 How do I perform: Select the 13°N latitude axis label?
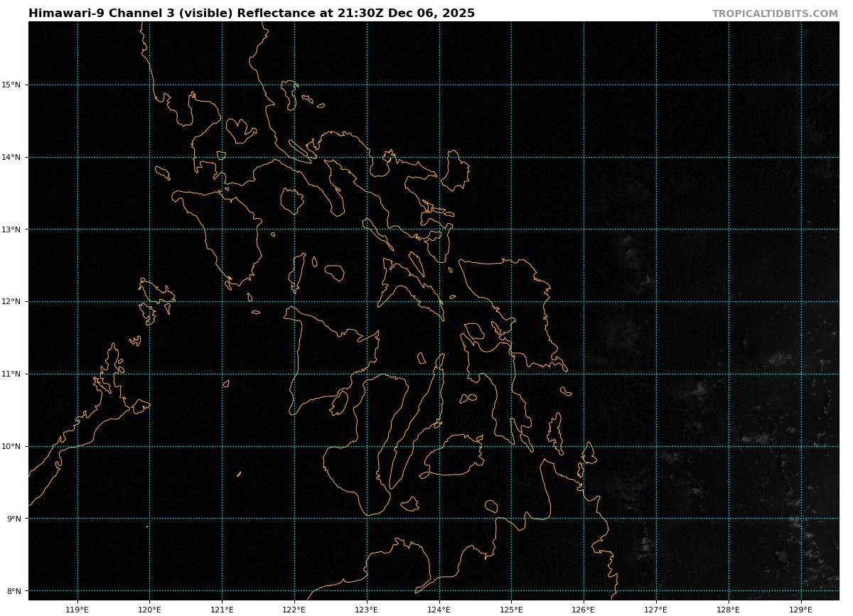pyautogui.click(x=11, y=229)
